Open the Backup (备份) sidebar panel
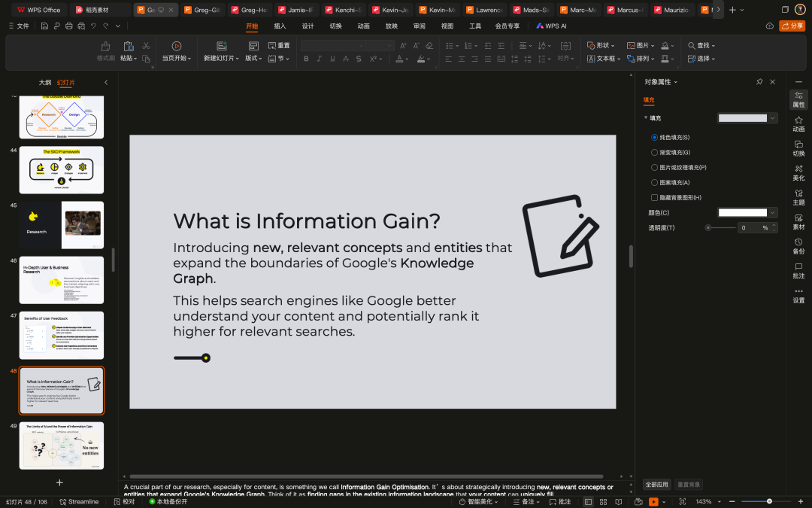 [x=798, y=245]
